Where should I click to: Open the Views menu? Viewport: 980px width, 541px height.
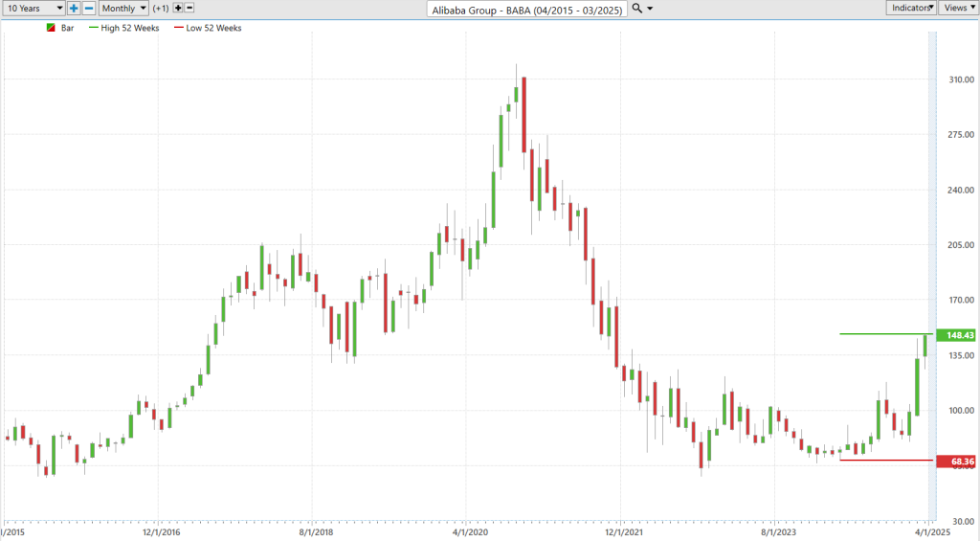click(x=959, y=8)
